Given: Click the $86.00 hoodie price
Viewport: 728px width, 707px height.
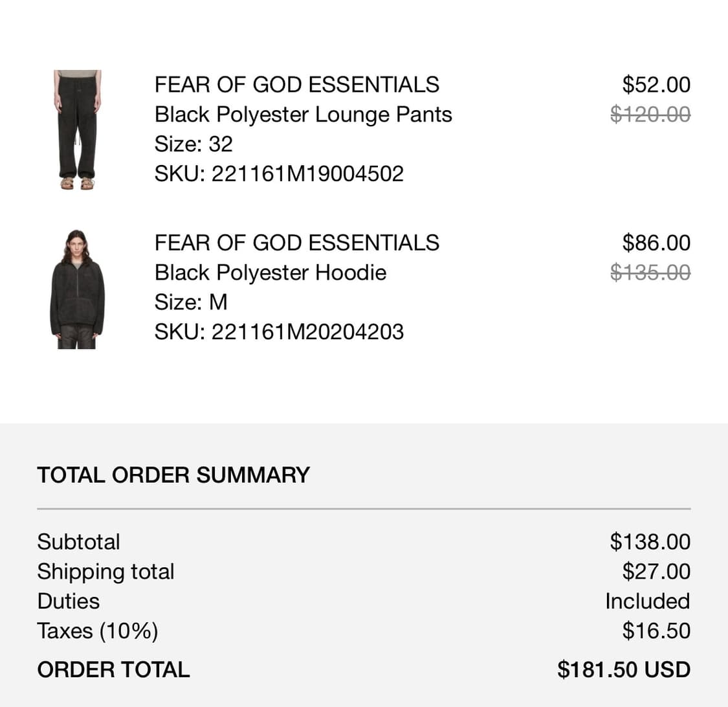Looking at the screenshot, I should coord(656,243).
